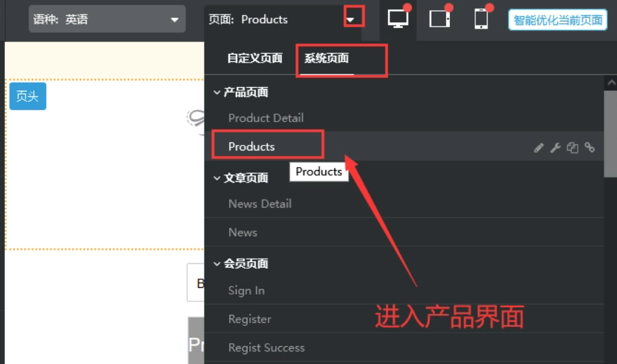The height and width of the screenshot is (364, 617).
Task: Click pencil edit icon on Products row
Action: click(x=538, y=147)
